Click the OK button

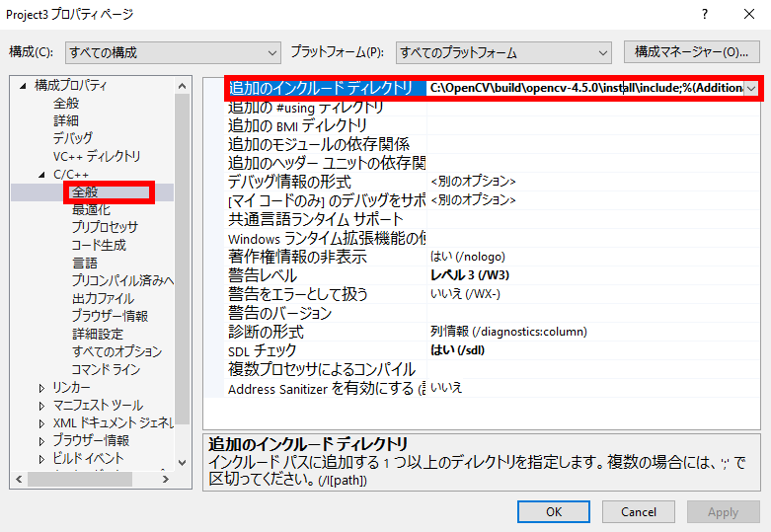point(554,512)
